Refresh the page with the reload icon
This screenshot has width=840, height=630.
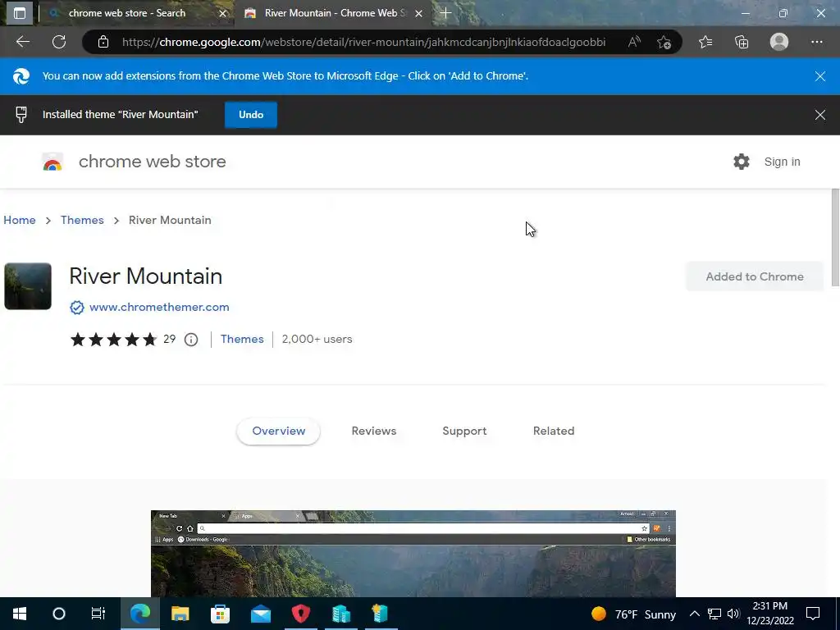point(59,42)
